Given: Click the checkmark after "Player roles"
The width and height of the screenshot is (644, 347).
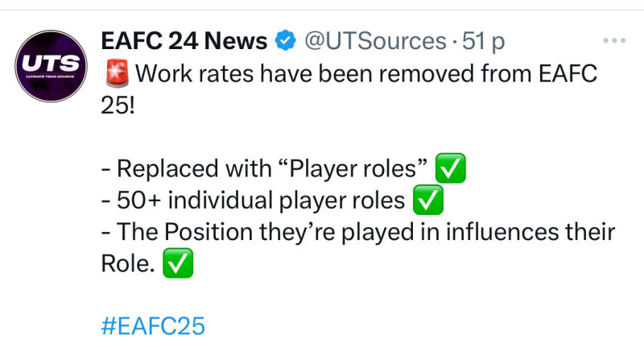Looking at the screenshot, I should tap(451, 168).
